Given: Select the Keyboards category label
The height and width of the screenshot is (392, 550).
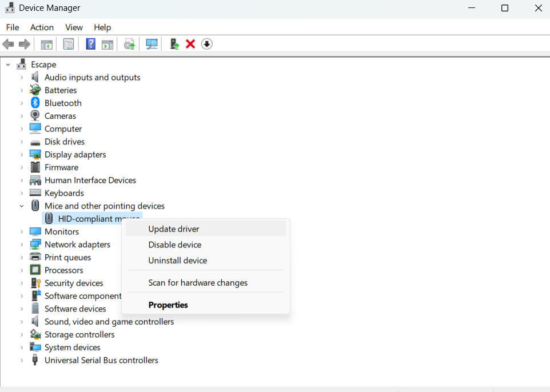Looking at the screenshot, I should coord(64,193).
